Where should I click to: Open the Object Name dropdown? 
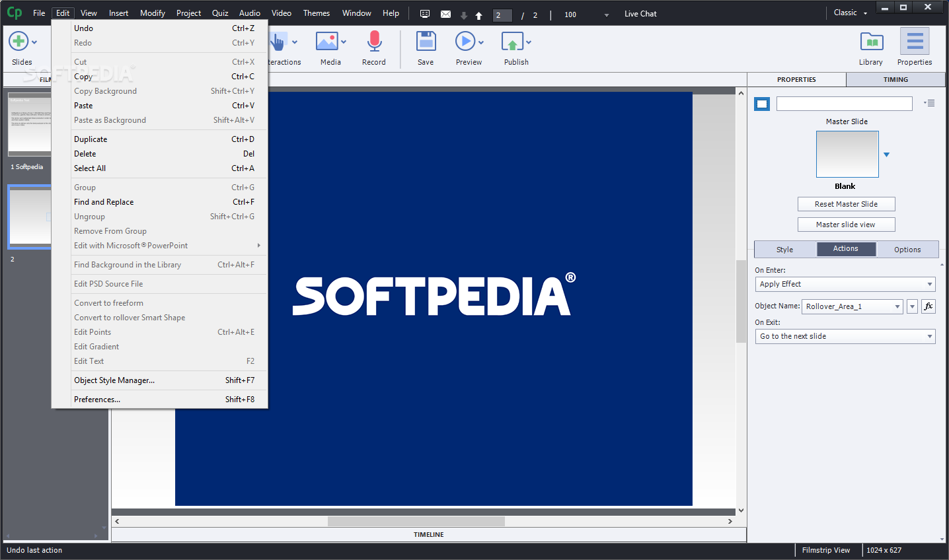click(x=853, y=306)
